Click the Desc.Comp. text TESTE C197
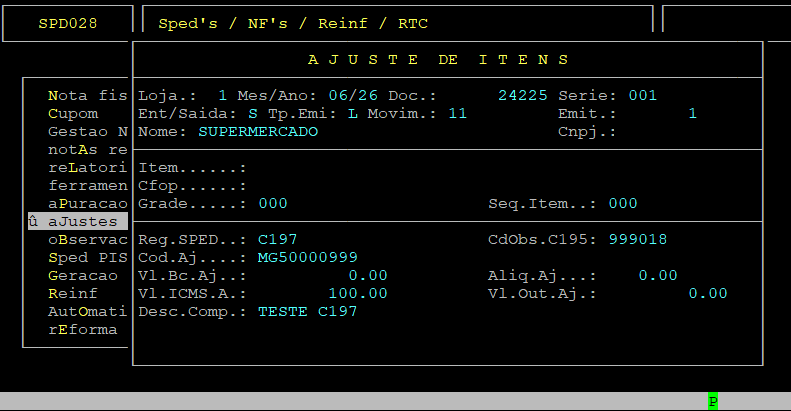The width and height of the screenshot is (791, 411). point(308,312)
